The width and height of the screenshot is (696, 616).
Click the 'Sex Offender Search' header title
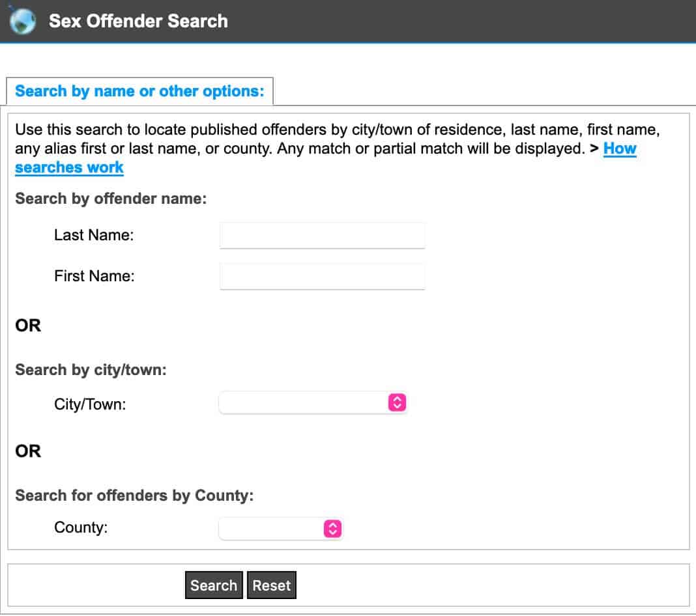point(139,21)
